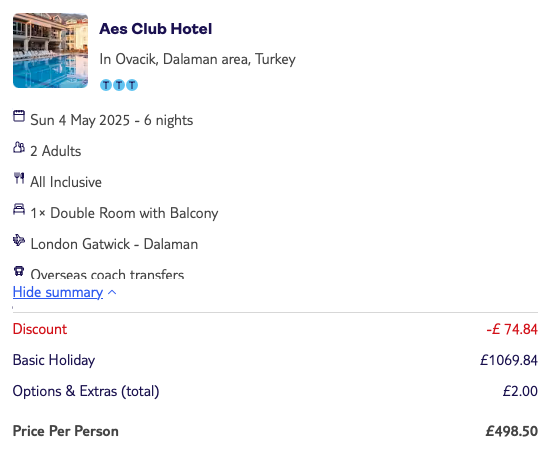Click the first T rating icon
549x455 pixels.
[x=106, y=85]
